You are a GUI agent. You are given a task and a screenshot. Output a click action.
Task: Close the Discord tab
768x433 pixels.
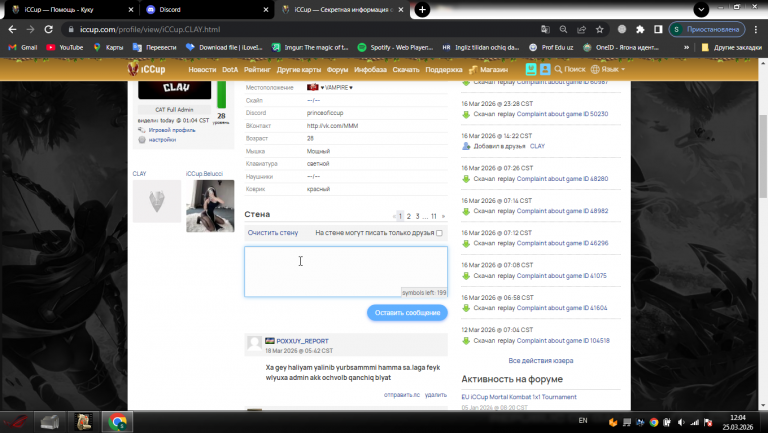point(266,9)
